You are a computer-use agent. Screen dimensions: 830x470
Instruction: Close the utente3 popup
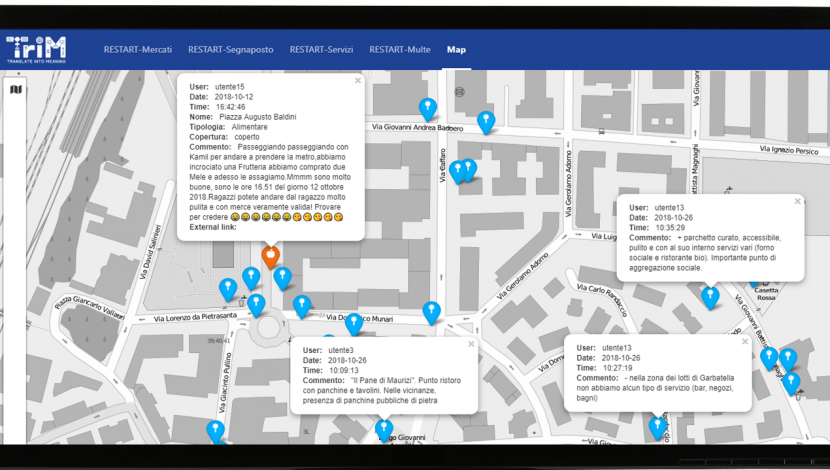[470, 344]
